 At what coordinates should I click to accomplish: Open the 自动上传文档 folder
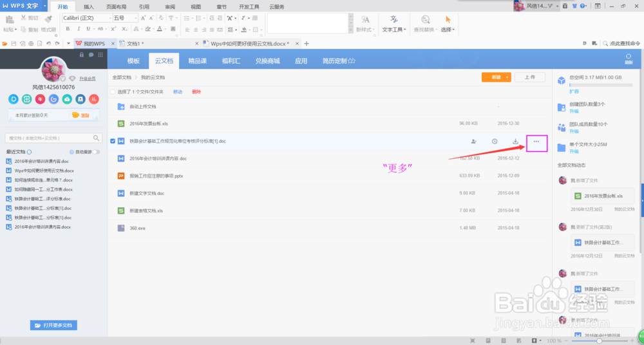pyautogui.click(x=142, y=106)
